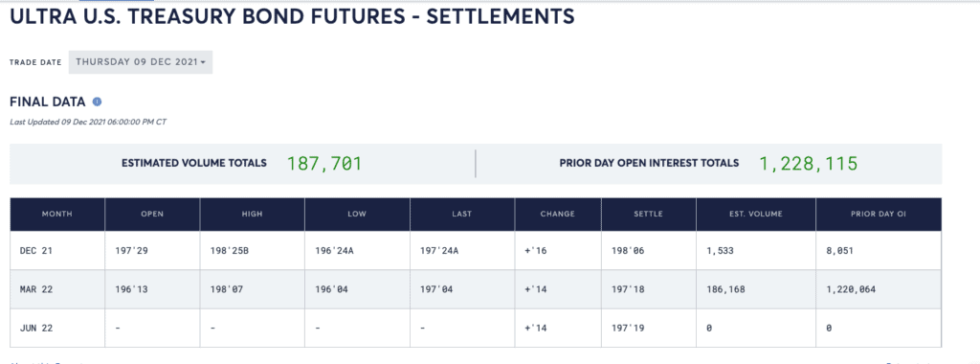Click the Month column header

coord(56,214)
